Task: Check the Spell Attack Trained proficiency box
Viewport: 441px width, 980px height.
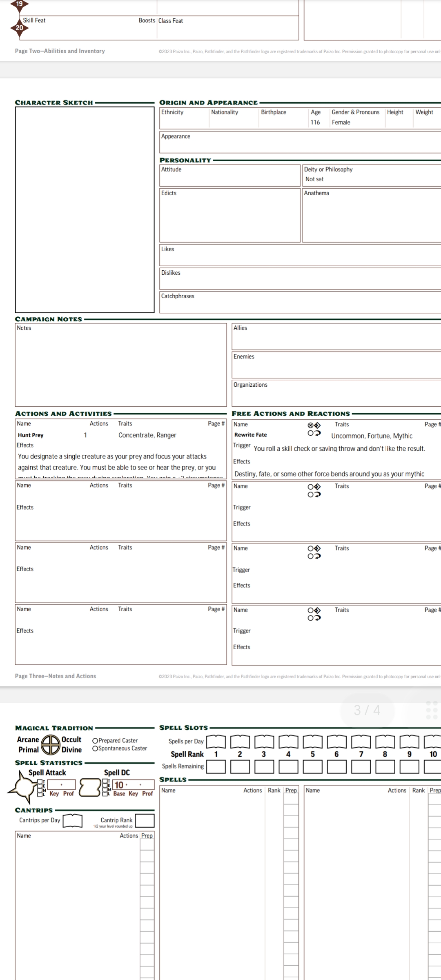Action: pos(40,782)
